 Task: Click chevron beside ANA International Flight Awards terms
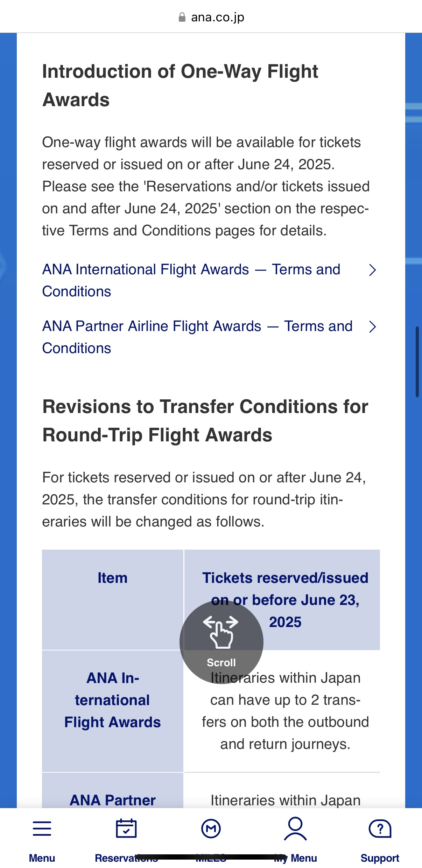point(373,270)
